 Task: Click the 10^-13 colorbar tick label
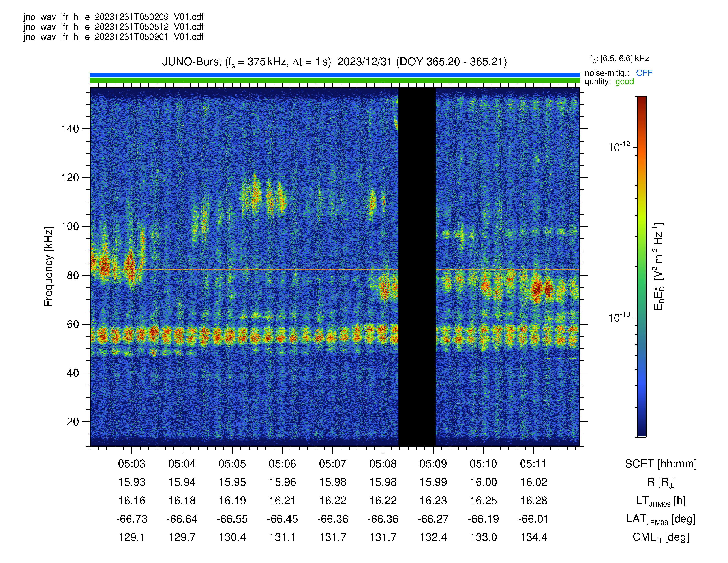click(619, 317)
